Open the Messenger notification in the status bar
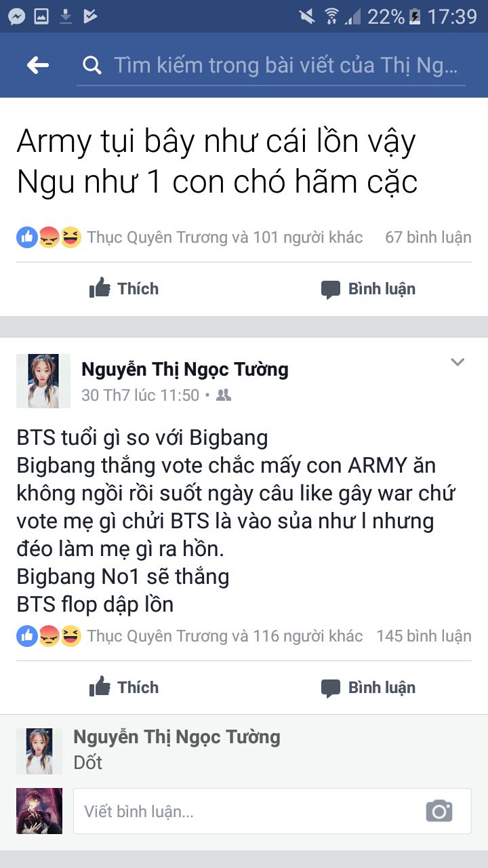 (17, 16)
